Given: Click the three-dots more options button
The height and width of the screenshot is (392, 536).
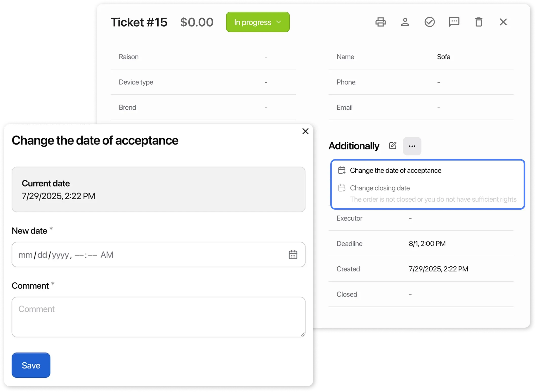Looking at the screenshot, I should (412, 146).
